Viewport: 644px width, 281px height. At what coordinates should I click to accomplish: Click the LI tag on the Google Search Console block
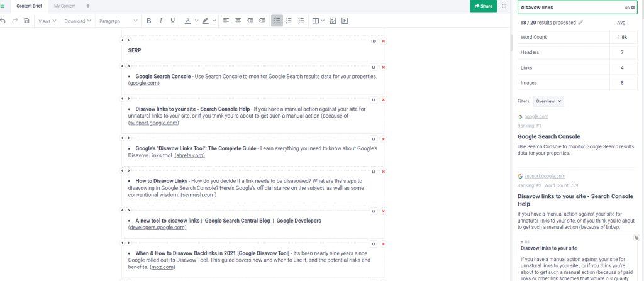(x=374, y=67)
